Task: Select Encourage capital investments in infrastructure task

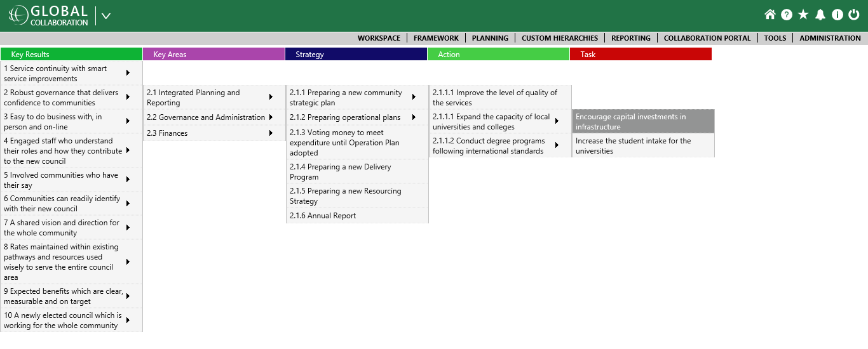Action: click(x=642, y=121)
